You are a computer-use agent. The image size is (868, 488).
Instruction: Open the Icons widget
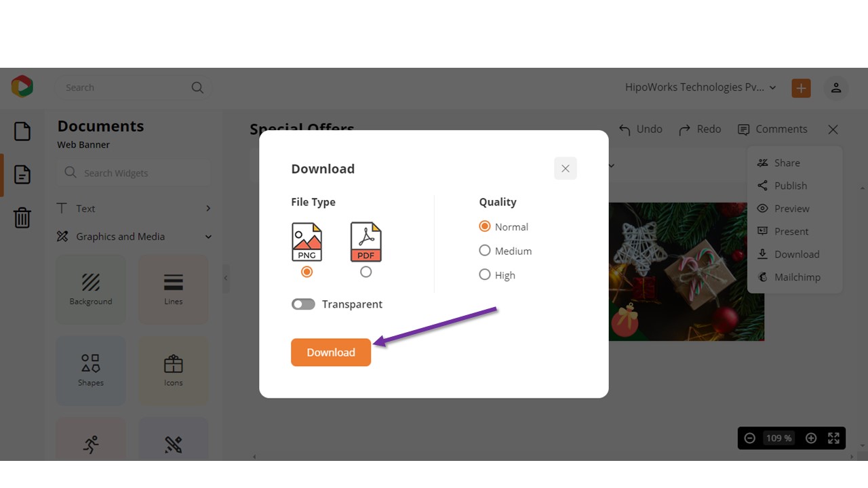point(173,370)
